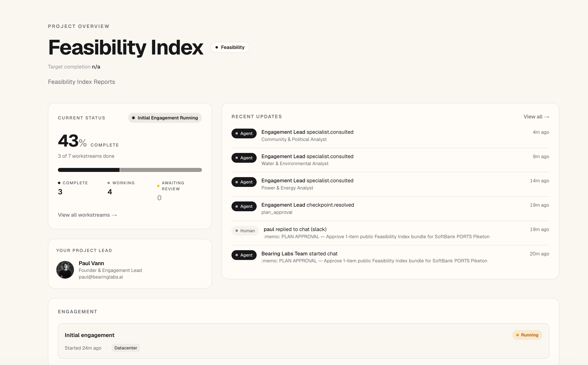Click the 'Founder & Engagement Lead' role text
This screenshot has width=588, height=365.
click(x=110, y=270)
